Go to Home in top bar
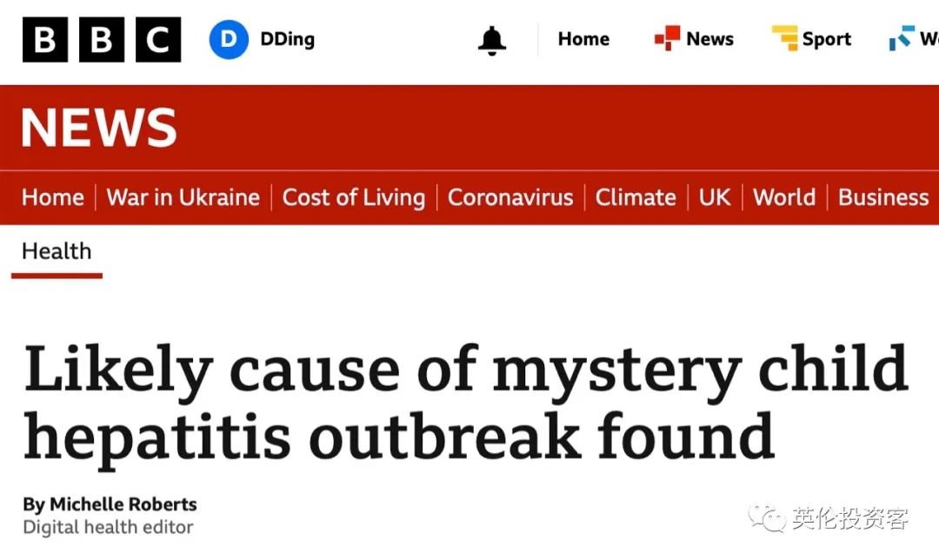This screenshot has height=560, width=939. tap(583, 39)
